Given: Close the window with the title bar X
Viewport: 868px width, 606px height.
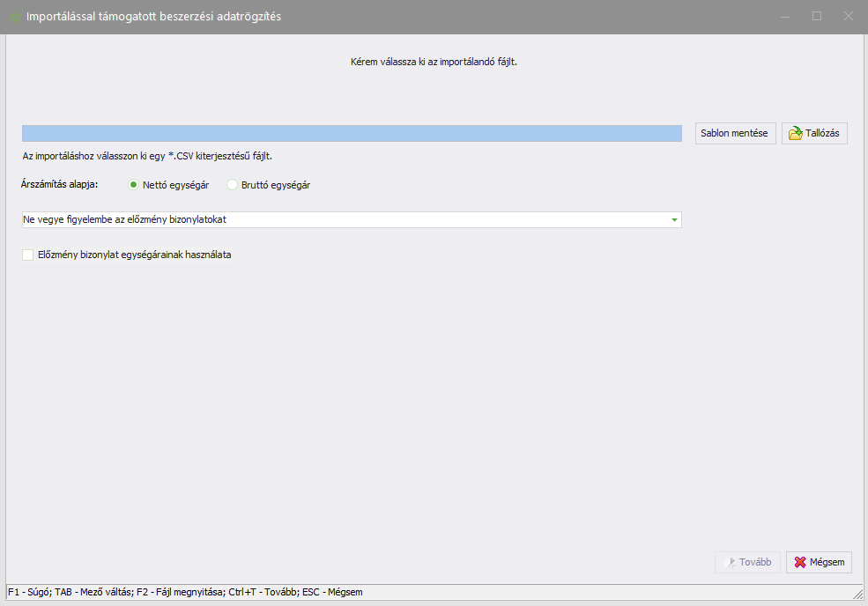Looking at the screenshot, I should coord(849,16).
